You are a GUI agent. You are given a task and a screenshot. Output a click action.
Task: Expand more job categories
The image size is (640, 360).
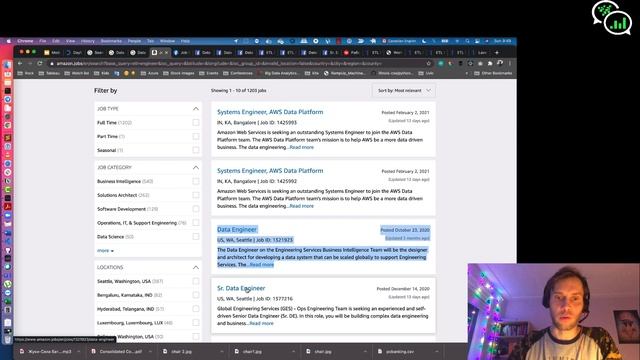click(x=105, y=251)
